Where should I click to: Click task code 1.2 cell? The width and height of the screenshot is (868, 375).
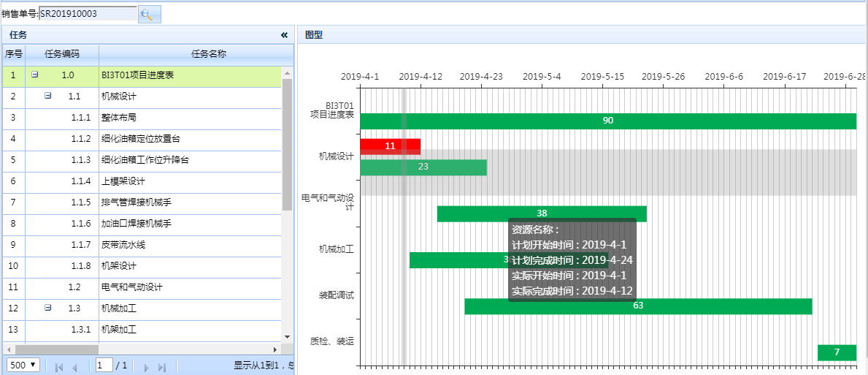(62, 287)
